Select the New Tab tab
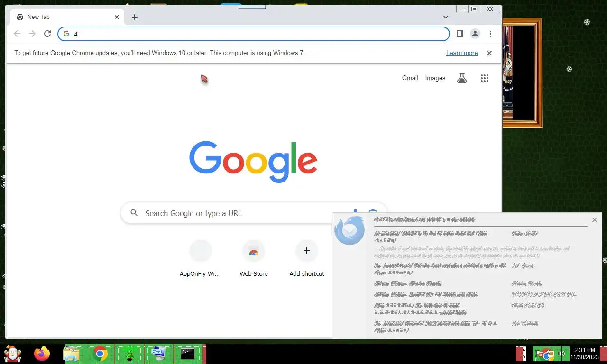Screen dimensions: 607x364 pyautogui.click(x=67, y=17)
